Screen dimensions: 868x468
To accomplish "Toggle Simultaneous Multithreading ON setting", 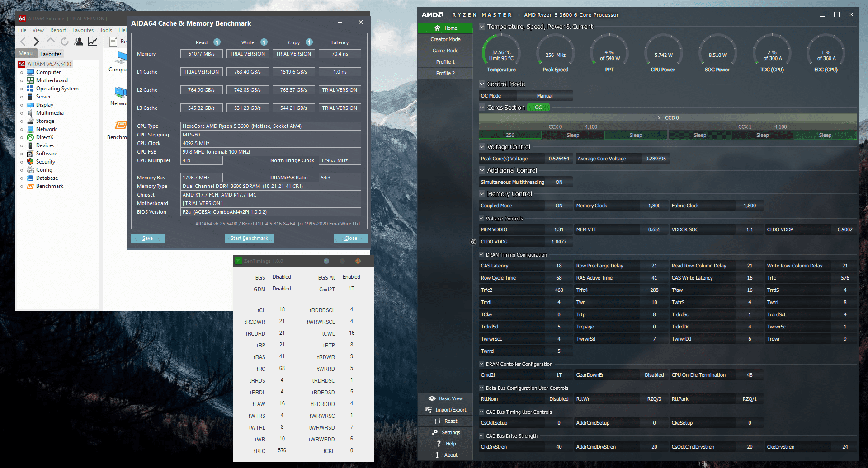I will coord(559,182).
